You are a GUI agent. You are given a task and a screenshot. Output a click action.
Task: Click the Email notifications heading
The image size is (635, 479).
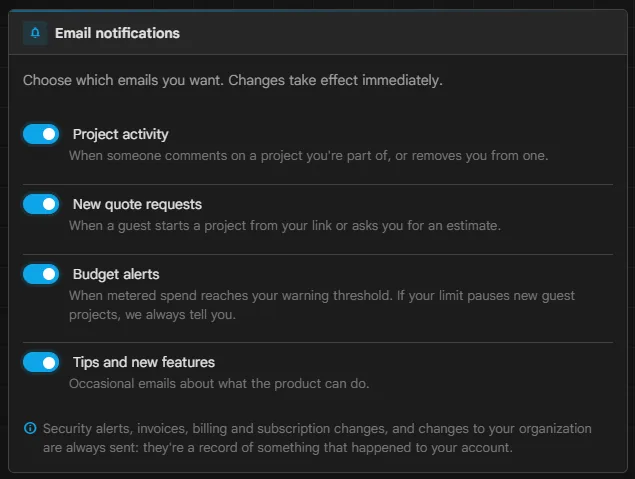point(117,33)
